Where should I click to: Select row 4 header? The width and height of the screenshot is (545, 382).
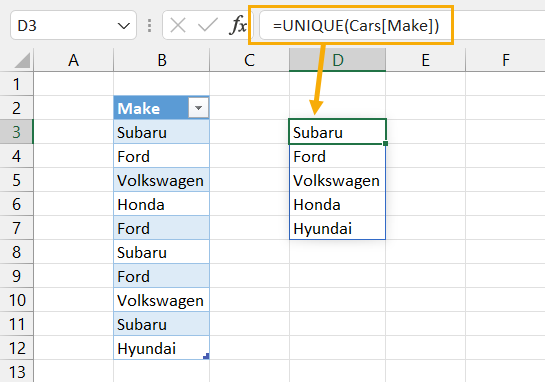click(x=16, y=156)
